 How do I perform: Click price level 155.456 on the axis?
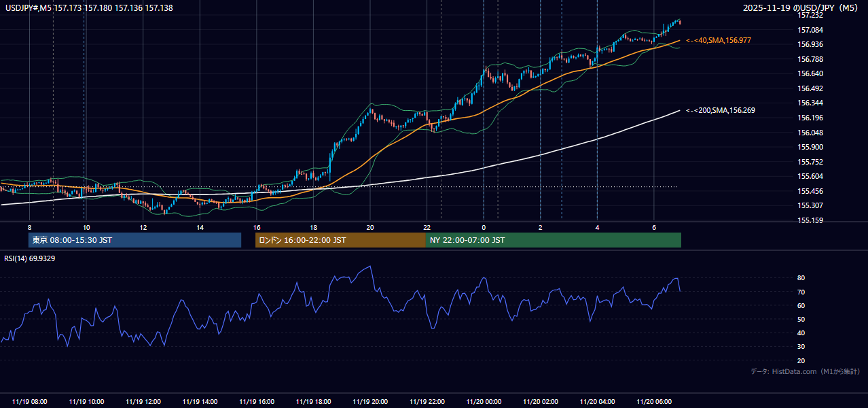[x=810, y=191]
